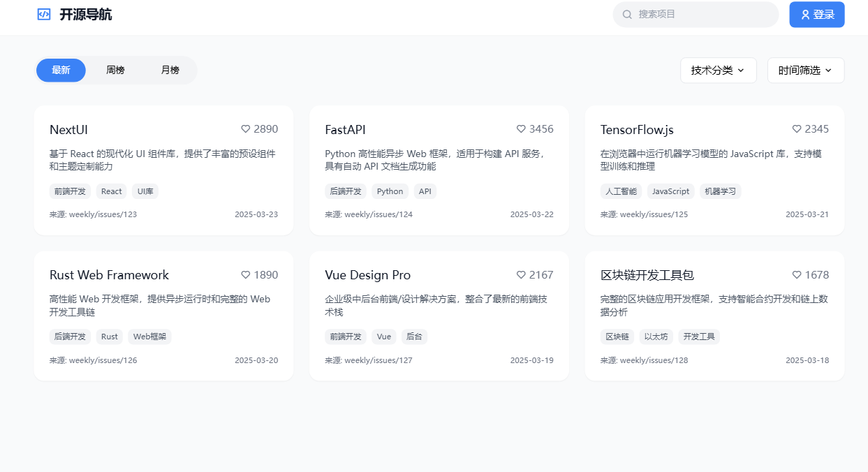
Task: Select the Vue tag
Action: (384, 337)
